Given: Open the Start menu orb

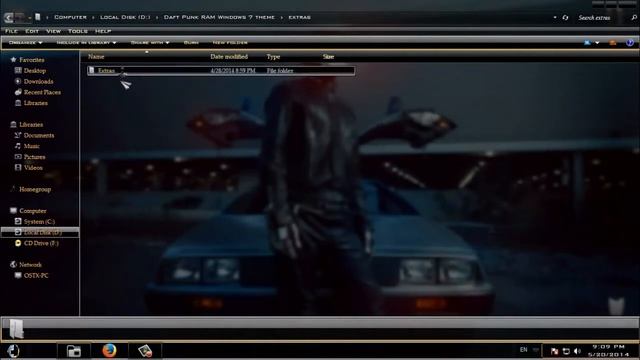Looking at the screenshot, I should [x=13, y=351].
